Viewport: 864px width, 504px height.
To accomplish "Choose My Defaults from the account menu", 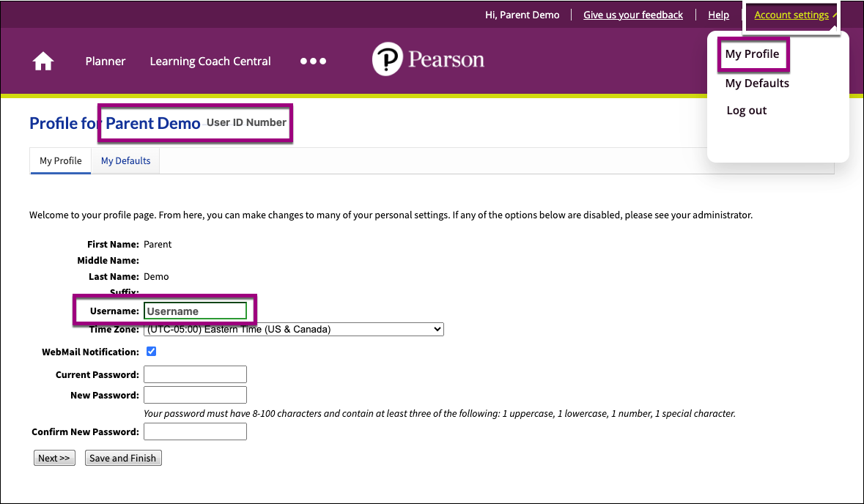I will (x=757, y=83).
